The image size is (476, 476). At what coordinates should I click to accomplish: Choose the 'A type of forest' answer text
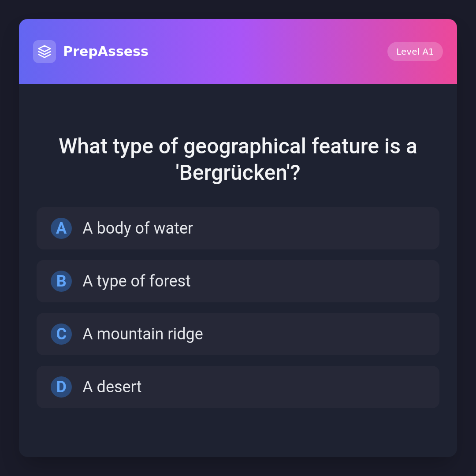click(137, 281)
